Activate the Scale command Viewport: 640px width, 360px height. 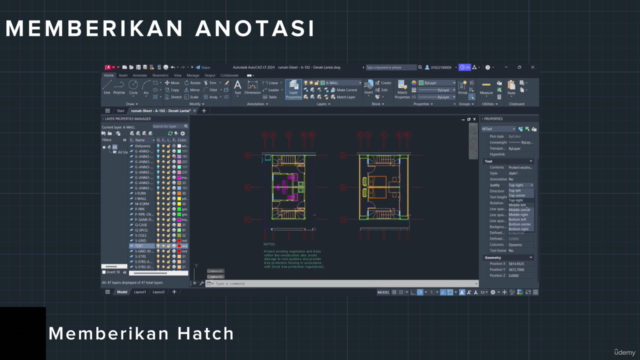click(x=191, y=97)
